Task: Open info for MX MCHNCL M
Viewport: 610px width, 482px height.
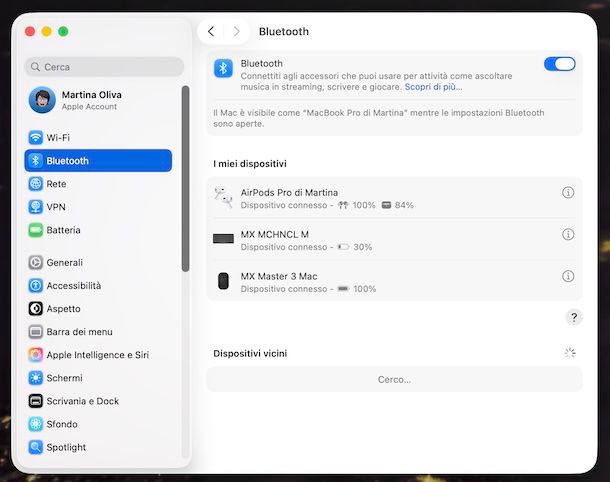Action: pos(568,234)
